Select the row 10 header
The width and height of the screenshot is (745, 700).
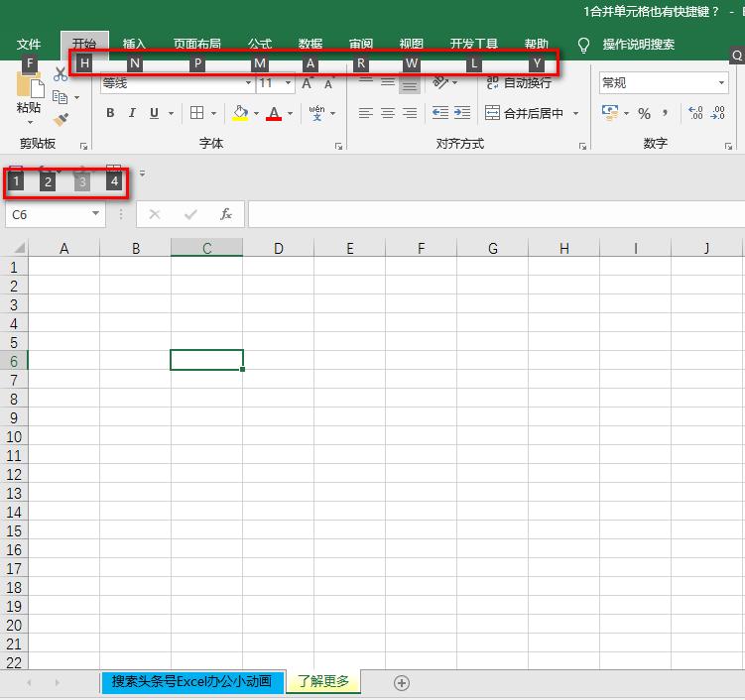click(x=14, y=437)
